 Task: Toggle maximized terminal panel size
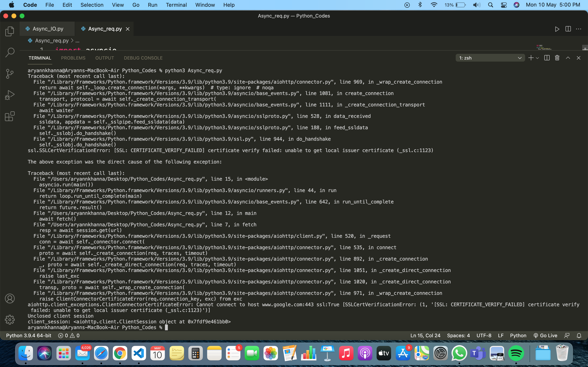568,58
